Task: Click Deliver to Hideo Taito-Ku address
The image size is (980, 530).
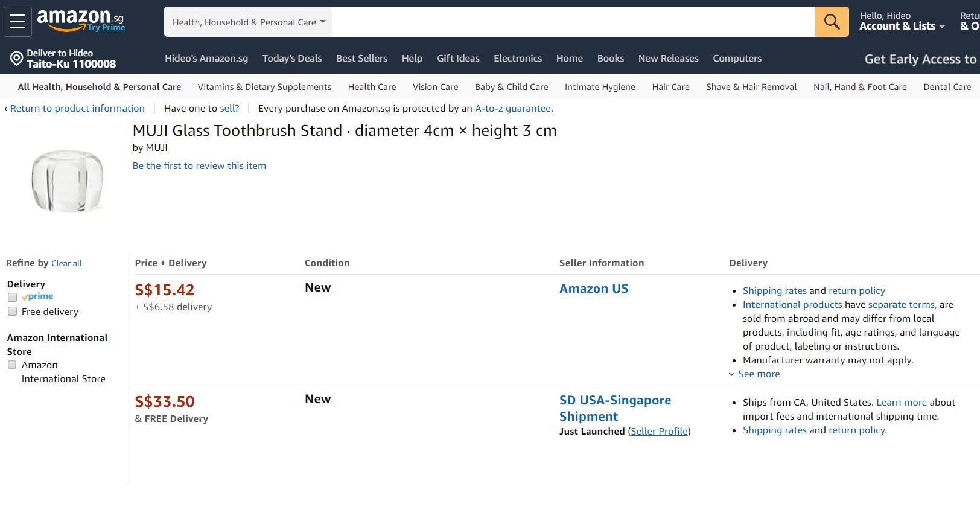Action: [71, 59]
